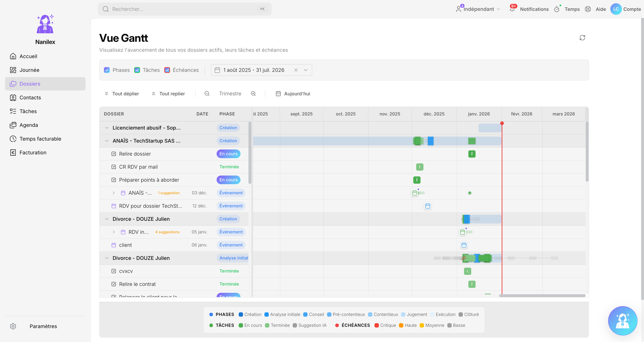Open settings via the Paramètres gear icon
This screenshot has height=342, width=644.
click(13, 326)
